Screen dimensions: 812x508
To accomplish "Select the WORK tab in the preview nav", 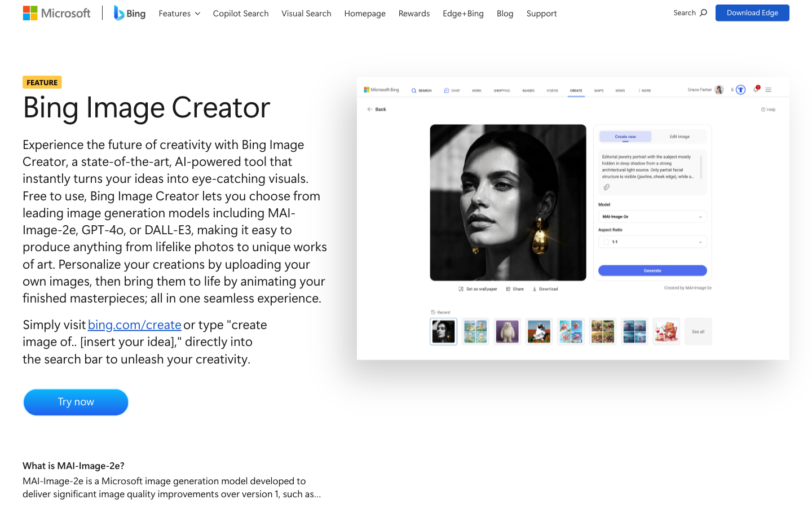I will pos(476,90).
